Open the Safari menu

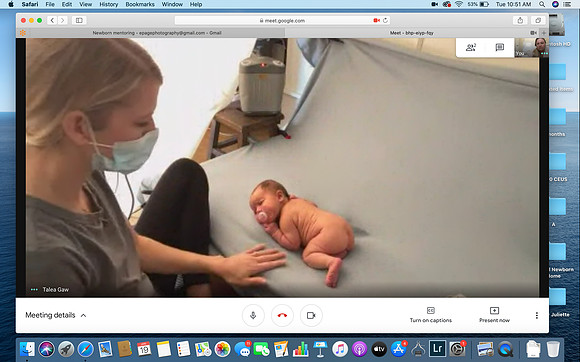click(x=30, y=4)
